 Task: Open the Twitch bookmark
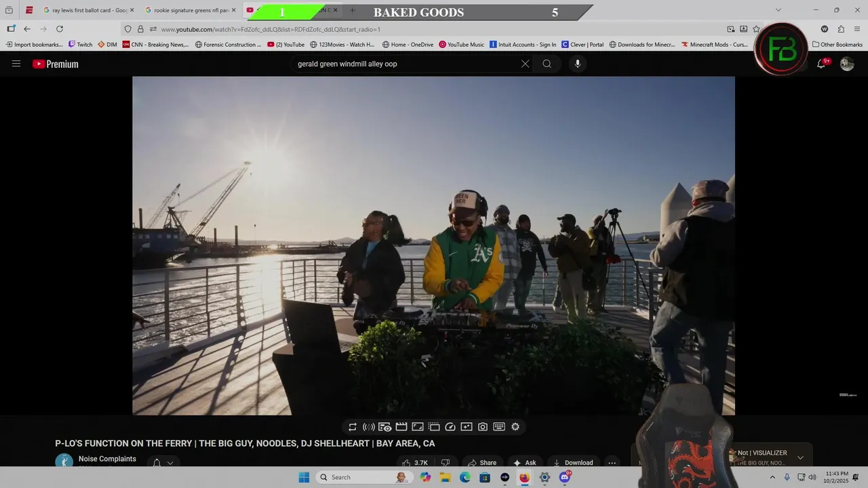(x=80, y=45)
